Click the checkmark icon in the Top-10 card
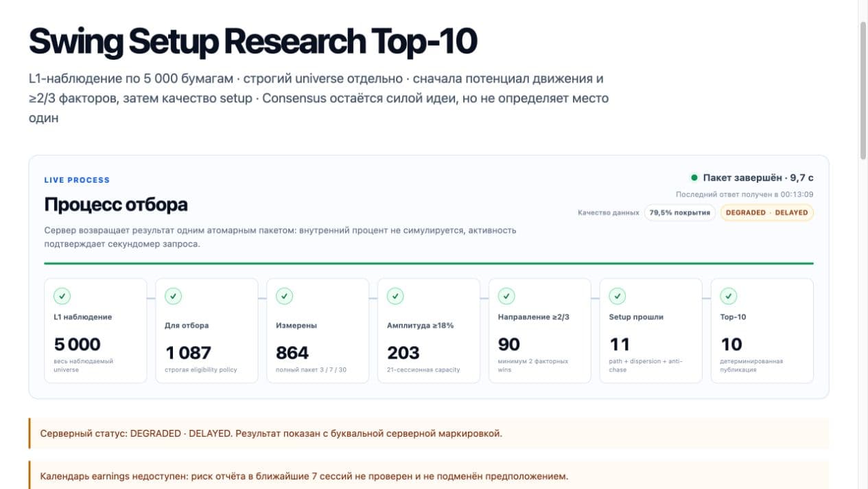 click(x=729, y=296)
